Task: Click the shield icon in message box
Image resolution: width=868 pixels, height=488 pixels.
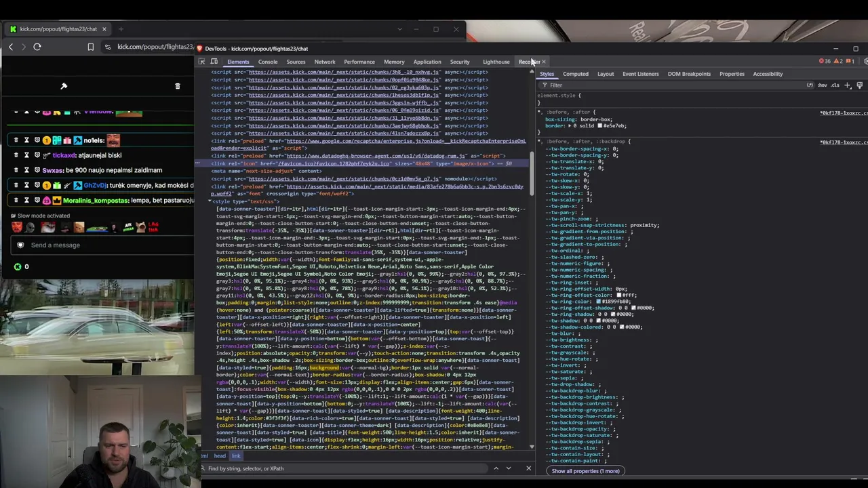Action: tap(20, 245)
